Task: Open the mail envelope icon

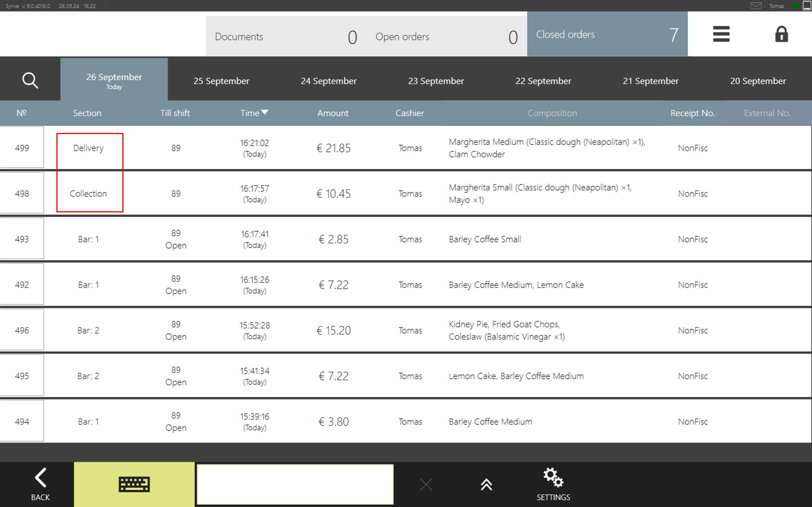Action: click(756, 6)
